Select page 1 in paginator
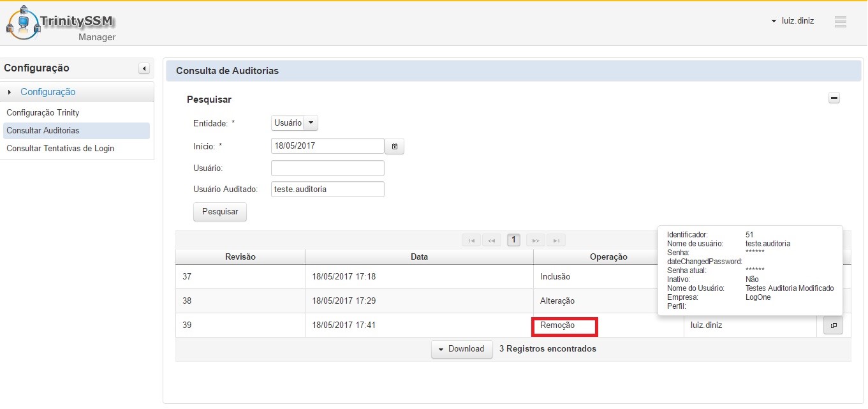868x409 pixels. tap(513, 241)
